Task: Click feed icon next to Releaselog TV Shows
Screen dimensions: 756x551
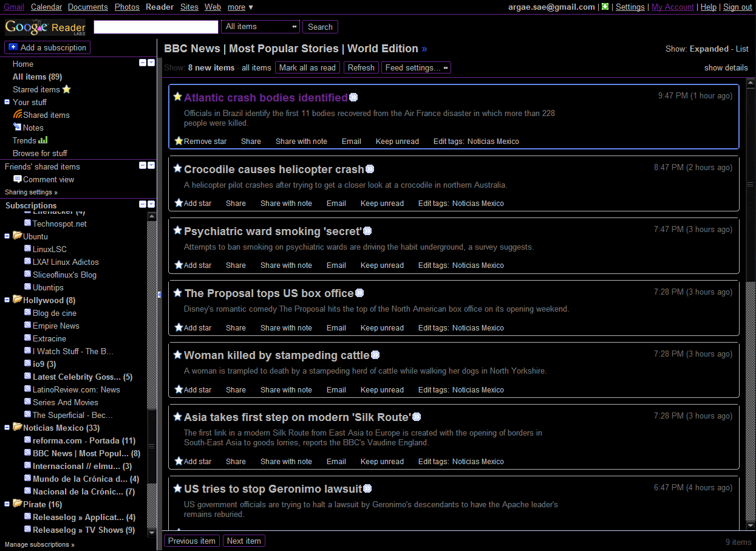Action: click(x=27, y=530)
